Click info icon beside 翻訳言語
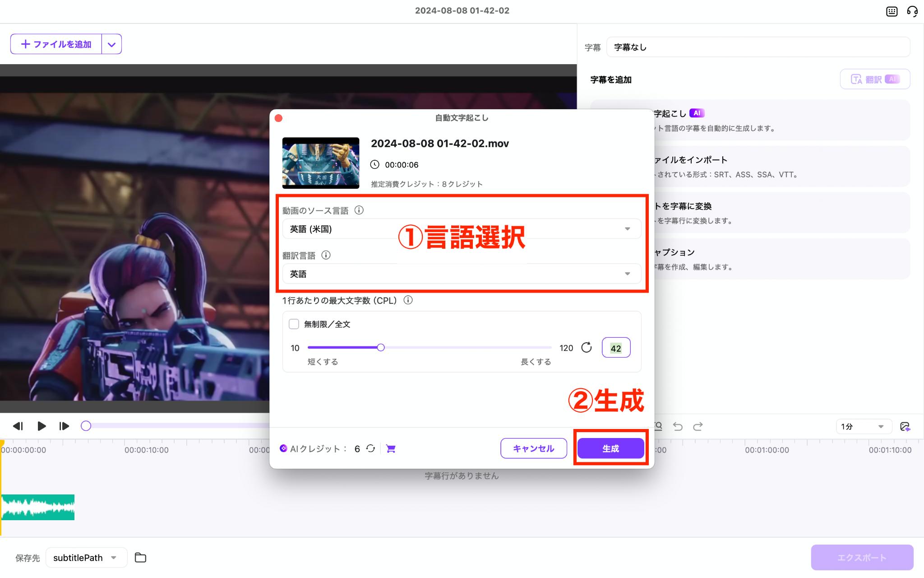924x578 pixels. pos(326,255)
